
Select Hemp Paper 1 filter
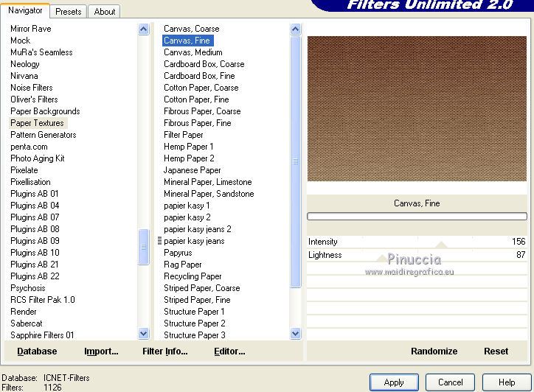coord(188,147)
